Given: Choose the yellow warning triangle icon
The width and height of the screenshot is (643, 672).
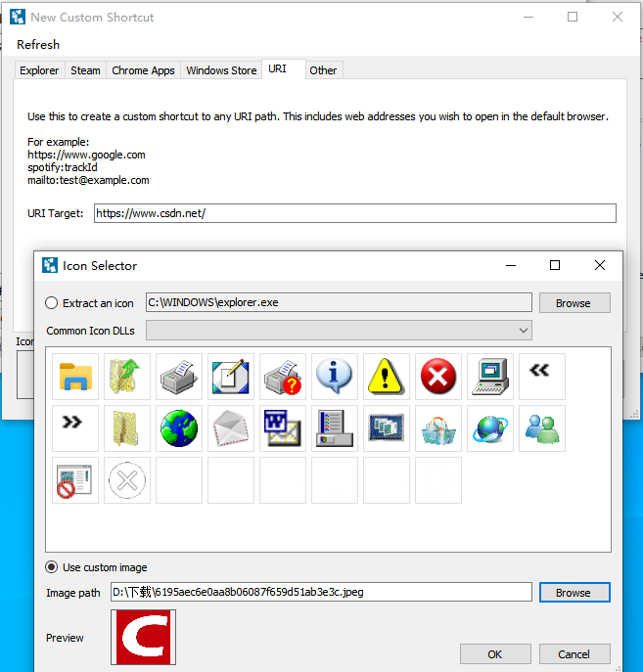Looking at the screenshot, I should pyautogui.click(x=387, y=377).
